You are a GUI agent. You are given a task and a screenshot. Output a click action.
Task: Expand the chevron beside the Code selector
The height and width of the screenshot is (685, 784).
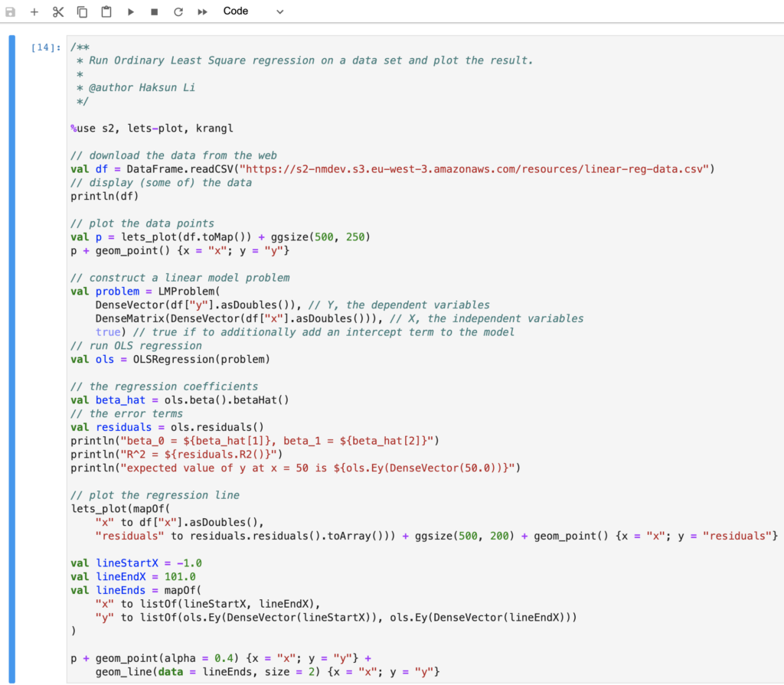point(279,11)
